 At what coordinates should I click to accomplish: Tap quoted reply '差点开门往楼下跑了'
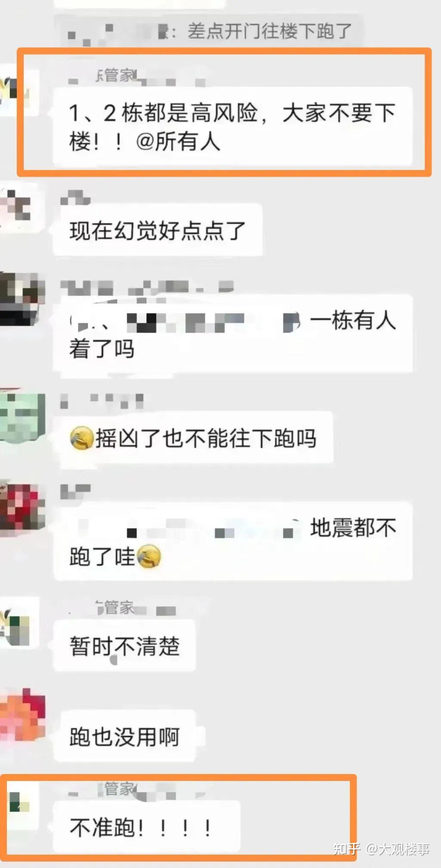point(209,31)
